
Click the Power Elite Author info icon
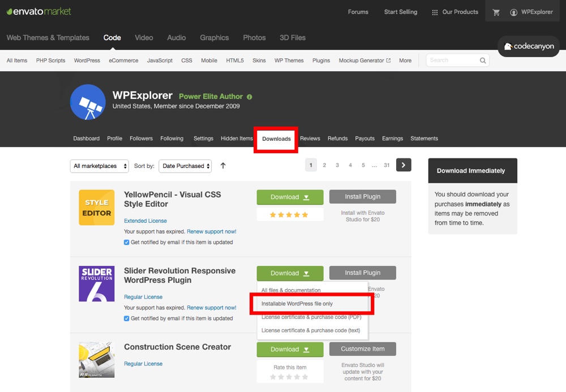coord(250,97)
